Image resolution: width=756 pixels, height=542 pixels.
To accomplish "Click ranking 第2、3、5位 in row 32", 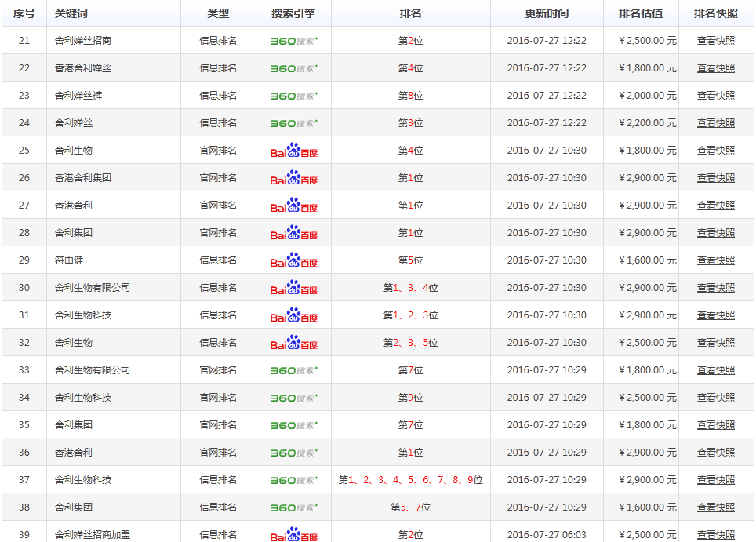I will click(410, 343).
